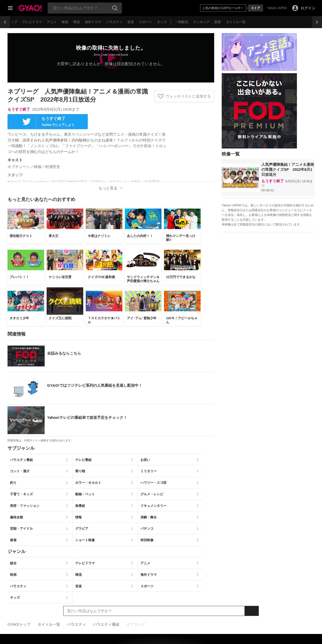The width and height of the screenshot is (322, 644).
Task: Select the アニメ nav tab
Action: [x=52, y=22]
